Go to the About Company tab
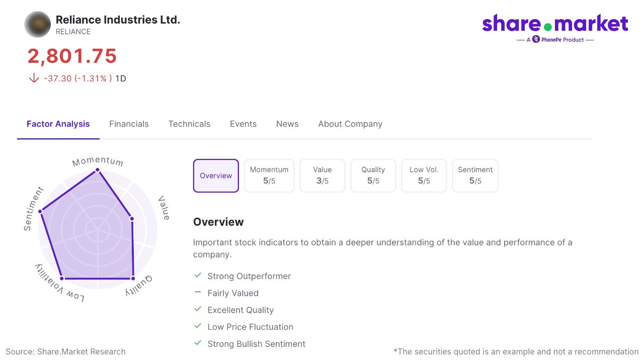This screenshot has height=362, width=644. pos(350,124)
